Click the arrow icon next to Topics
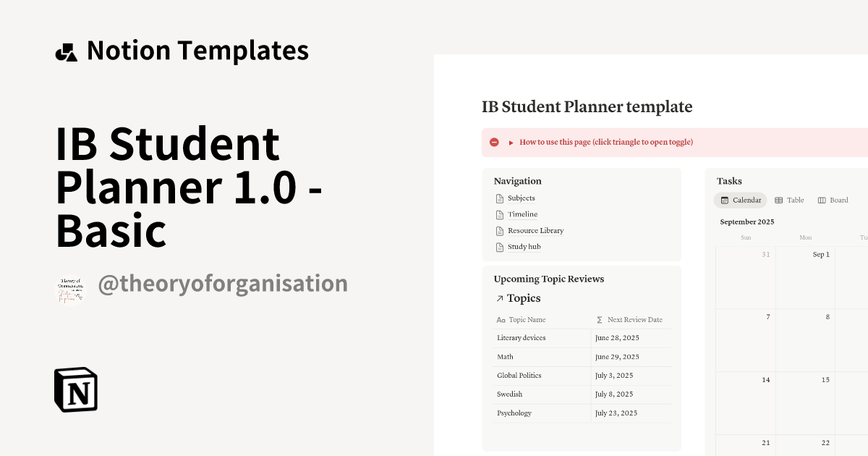 click(501, 298)
